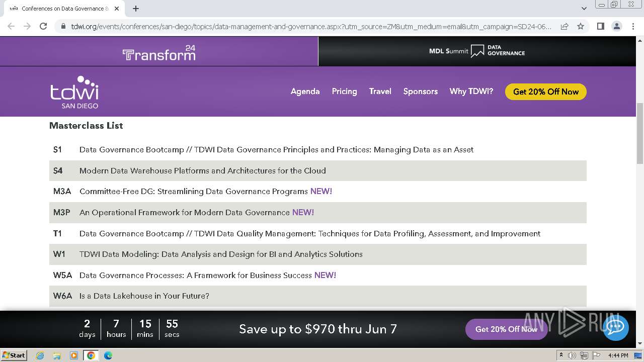Open Internet Explorer from taskbar
This screenshot has width=644, height=362.
coord(40,355)
